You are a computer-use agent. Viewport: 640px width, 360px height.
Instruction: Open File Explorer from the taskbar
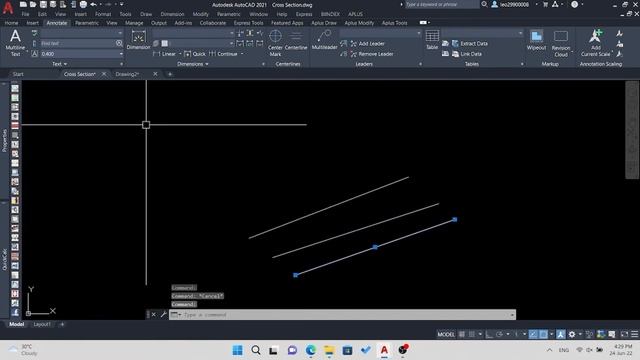click(329, 350)
